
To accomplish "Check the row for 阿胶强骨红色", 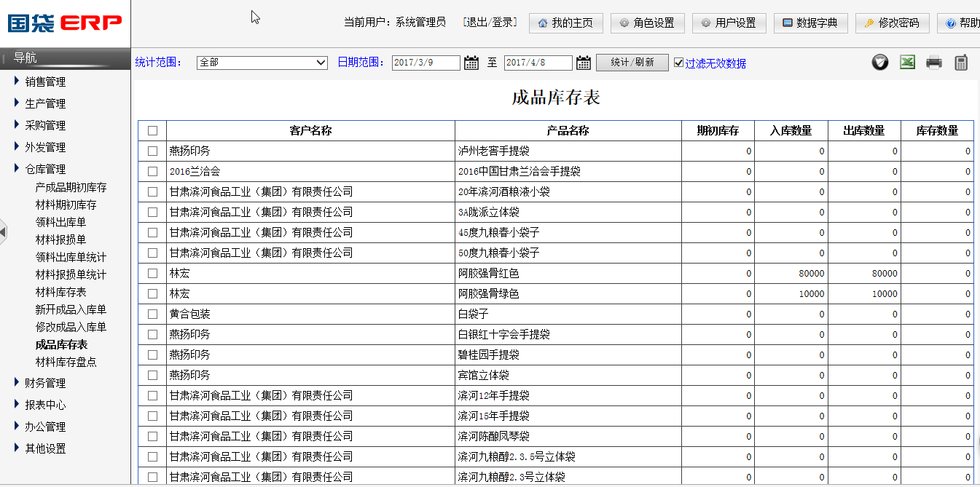I will [x=152, y=274].
